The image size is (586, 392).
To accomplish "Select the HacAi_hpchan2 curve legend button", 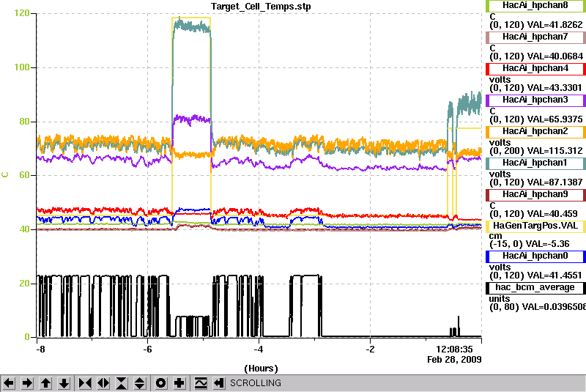I will 535,132.
